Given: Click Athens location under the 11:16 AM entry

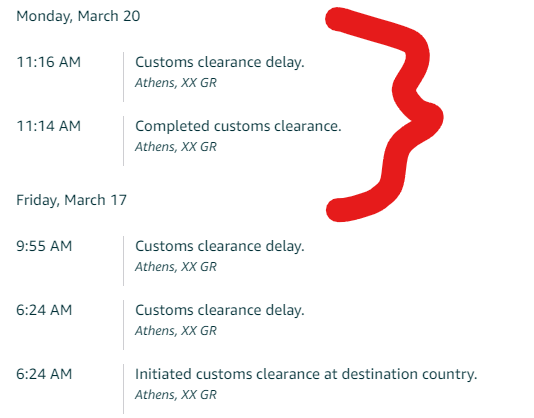Looking at the screenshot, I should click(x=176, y=83).
